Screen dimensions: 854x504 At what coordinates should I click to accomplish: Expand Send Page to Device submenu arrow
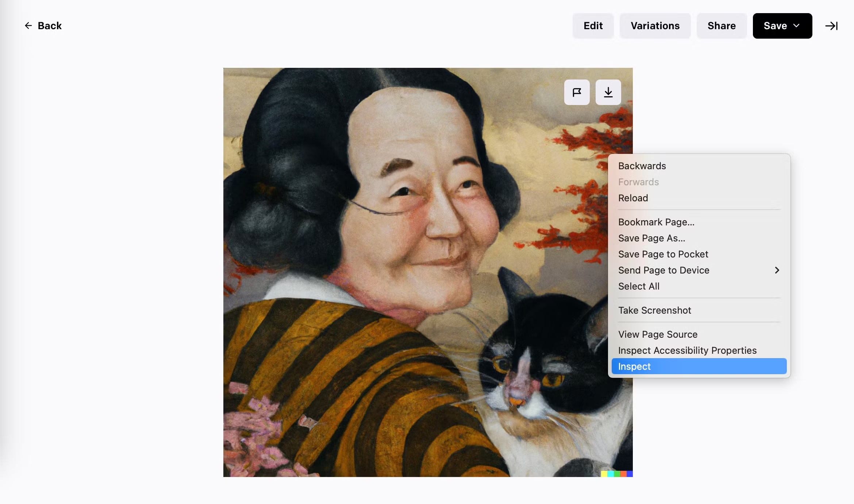777,270
